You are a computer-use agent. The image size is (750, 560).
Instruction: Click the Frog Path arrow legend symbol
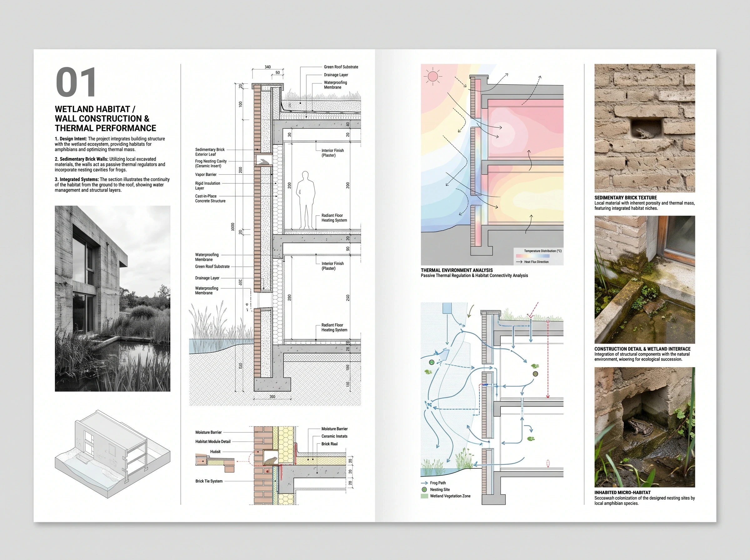424,483
